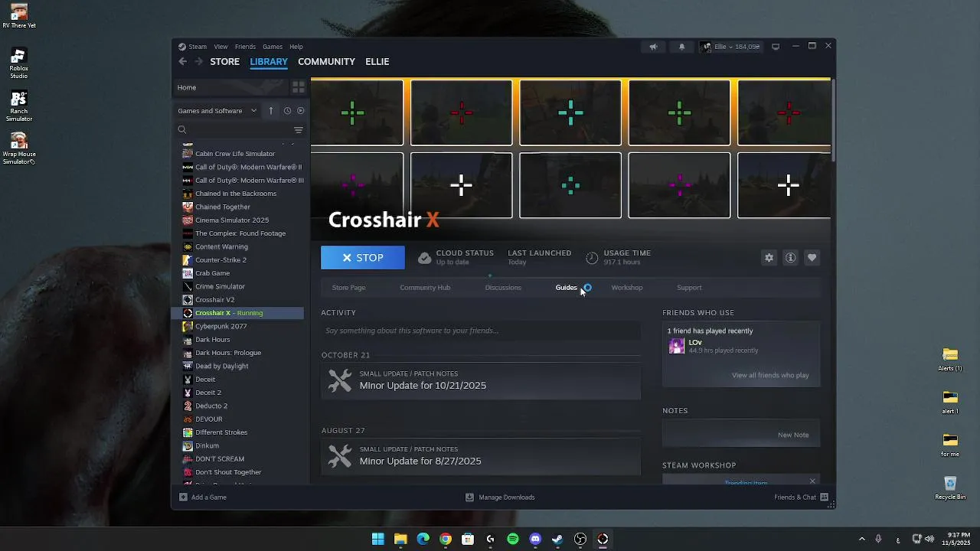Open the Help menu
Screen dimensions: 980x551
[296, 47]
